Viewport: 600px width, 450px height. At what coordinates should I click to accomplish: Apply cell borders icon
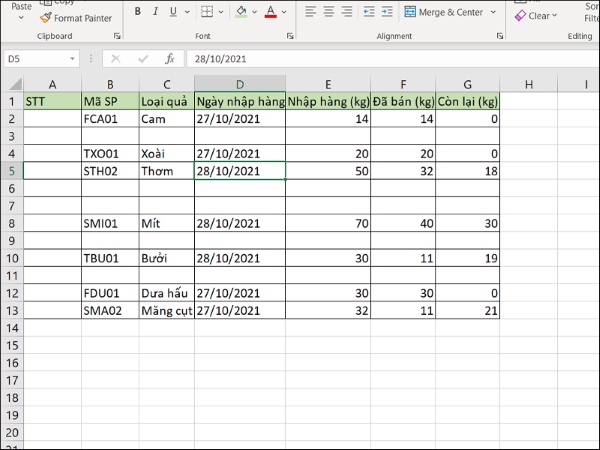click(209, 13)
